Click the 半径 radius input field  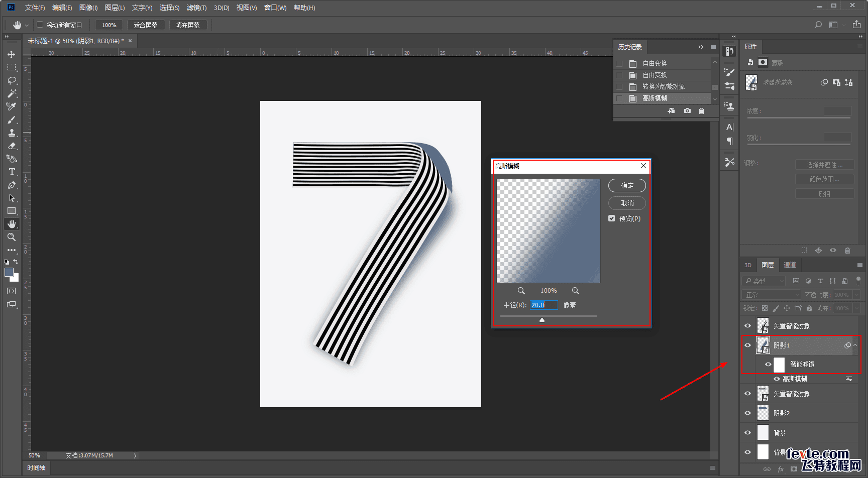[x=544, y=305]
